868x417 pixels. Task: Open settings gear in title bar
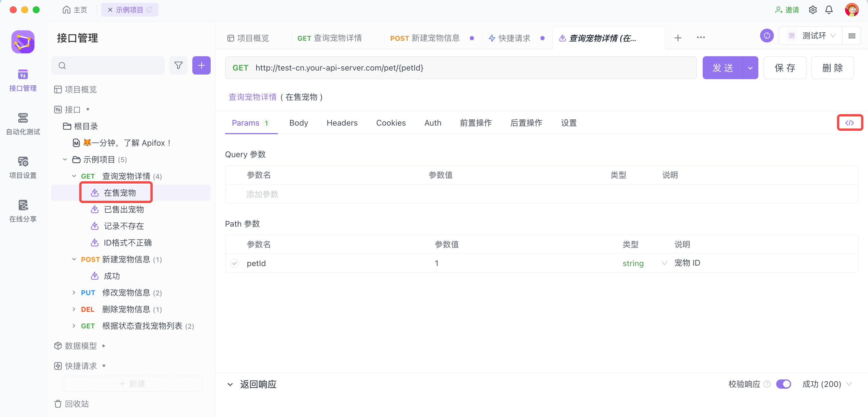pyautogui.click(x=812, y=10)
